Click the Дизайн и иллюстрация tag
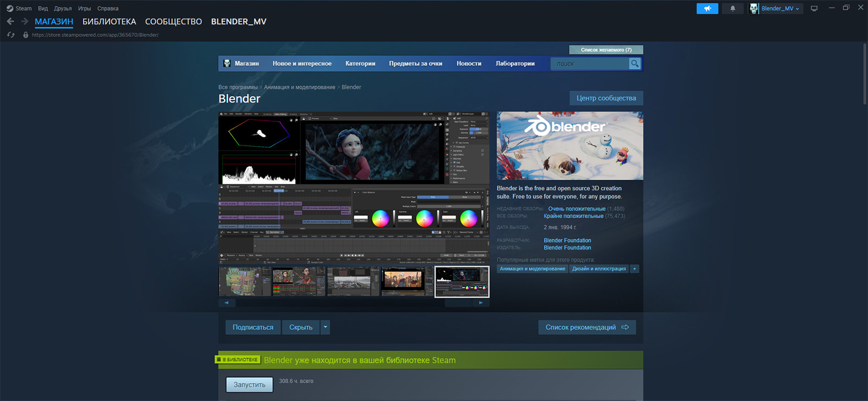Image resolution: width=868 pixels, height=401 pixels. [599, 269]
